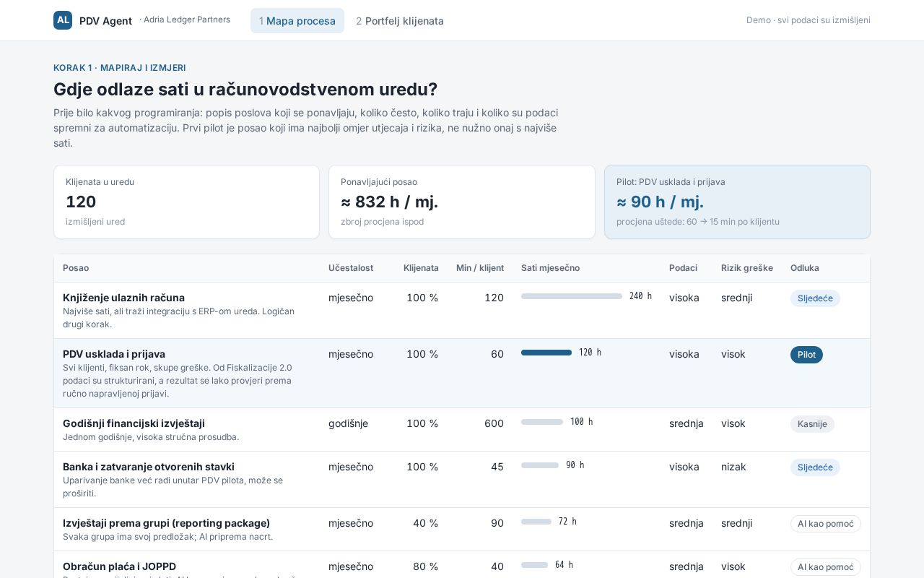
Task: Click the nizak risk cell
Action: (x=733, y=467)
